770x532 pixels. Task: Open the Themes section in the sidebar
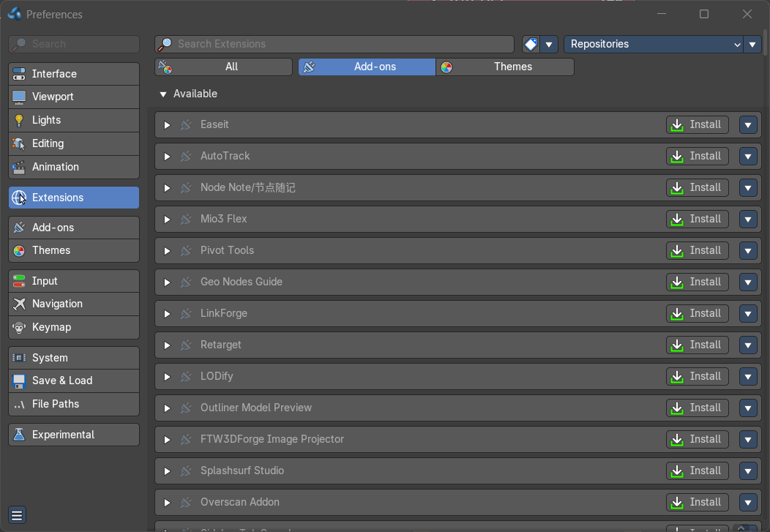74,251
